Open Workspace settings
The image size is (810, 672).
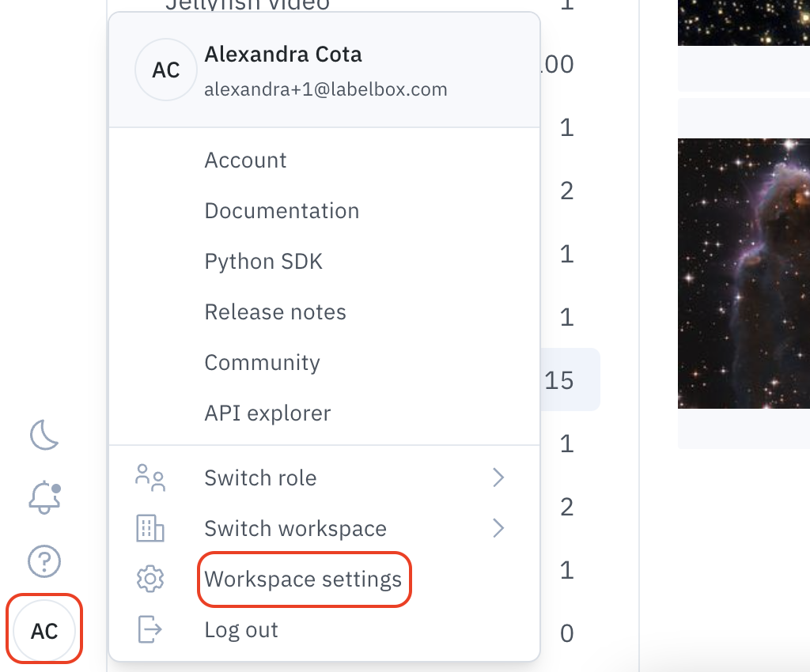click(x=324, y=579)
